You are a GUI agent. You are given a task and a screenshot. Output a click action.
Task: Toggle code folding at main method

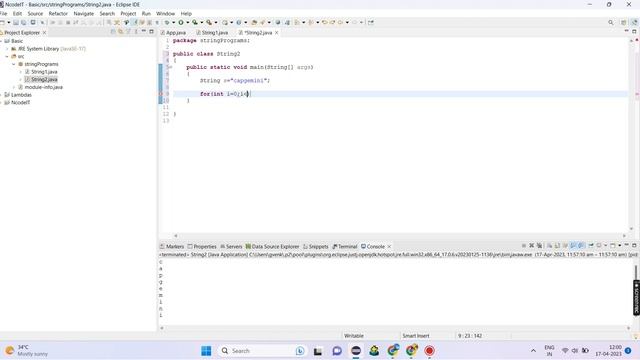point(171,67)
